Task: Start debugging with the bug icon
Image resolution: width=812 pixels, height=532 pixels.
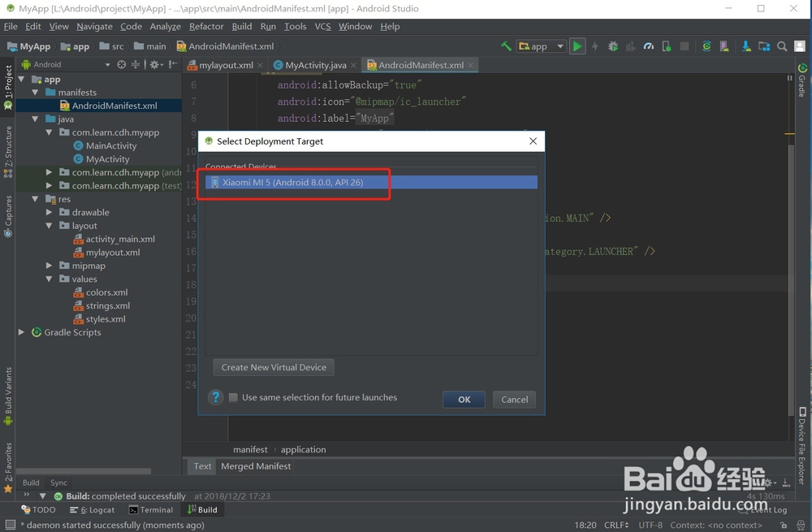Action: [x=613, y=46]
